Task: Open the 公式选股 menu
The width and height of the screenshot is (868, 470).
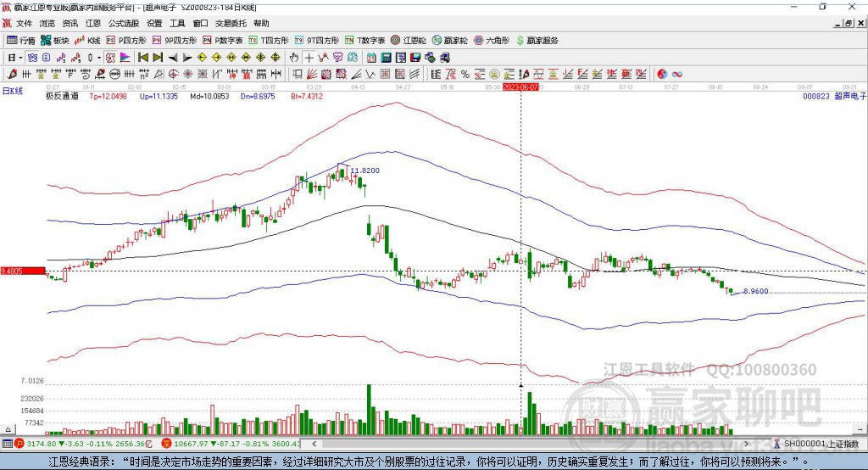Action: 124,23
